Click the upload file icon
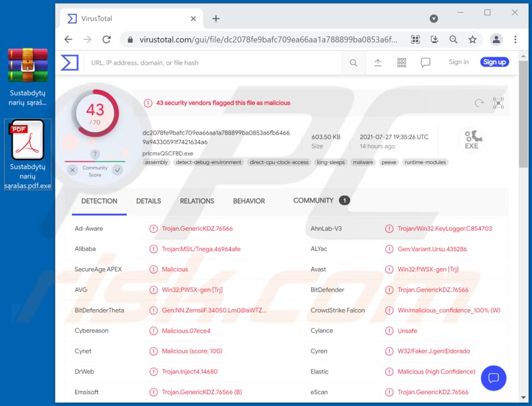Screen dimensions: 532x406 pyautogui.click(x=378, y=63)
